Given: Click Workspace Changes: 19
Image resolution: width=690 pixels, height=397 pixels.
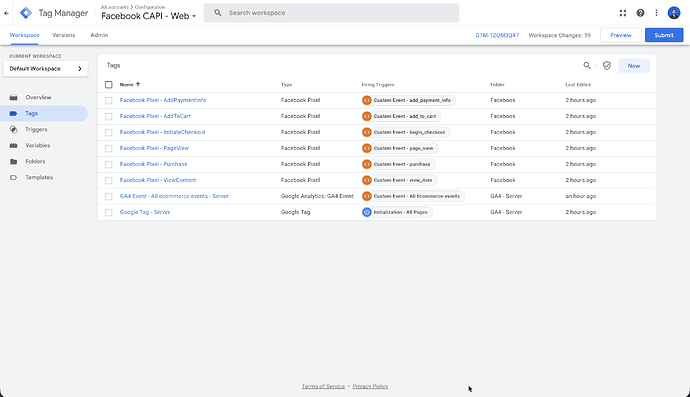Looking at the screenshot, I should point(559,35).
